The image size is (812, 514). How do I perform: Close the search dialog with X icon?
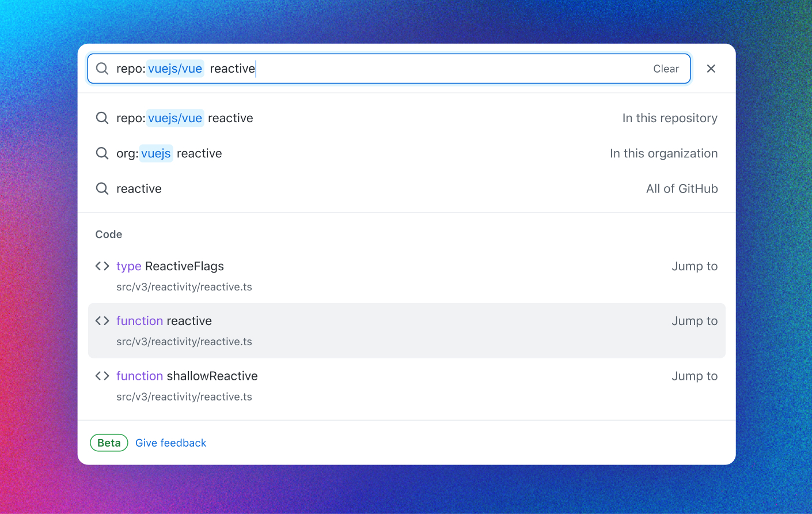click(711, 69)
